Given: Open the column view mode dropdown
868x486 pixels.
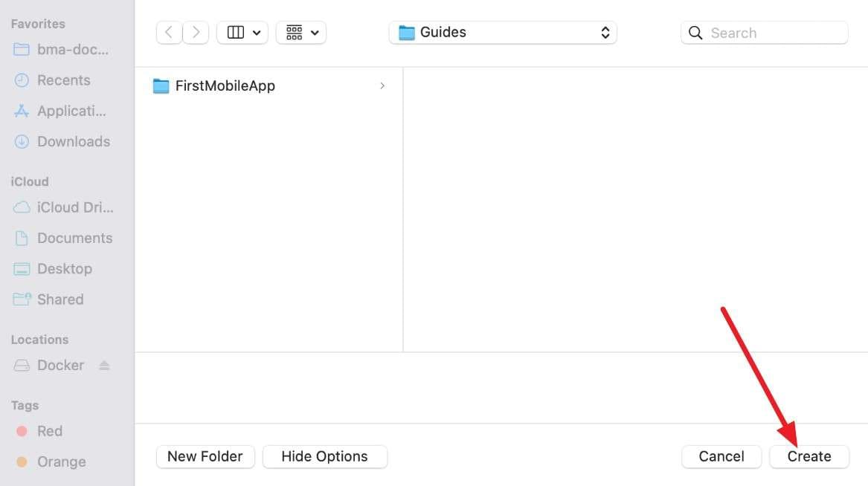Looking at the screenshot, I should click(242, 33).
